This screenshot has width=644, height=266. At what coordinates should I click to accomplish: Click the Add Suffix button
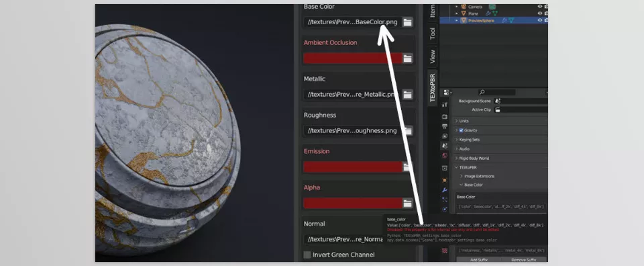point(478,260)
